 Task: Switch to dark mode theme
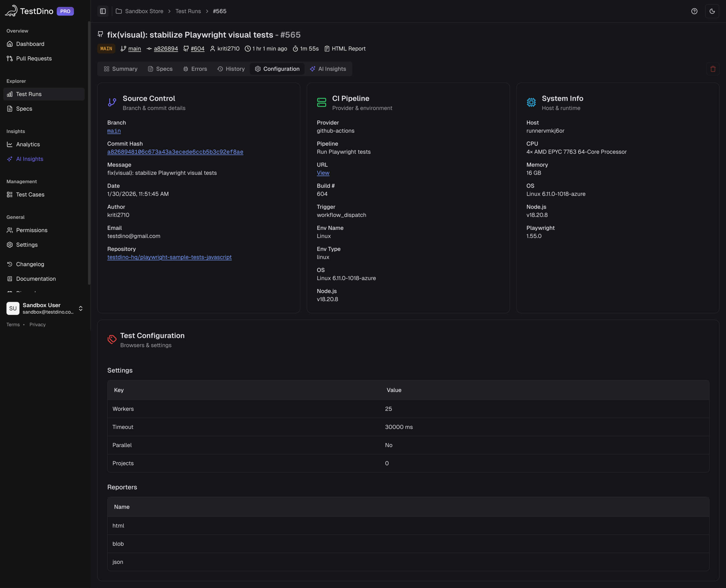click(712, 11)
